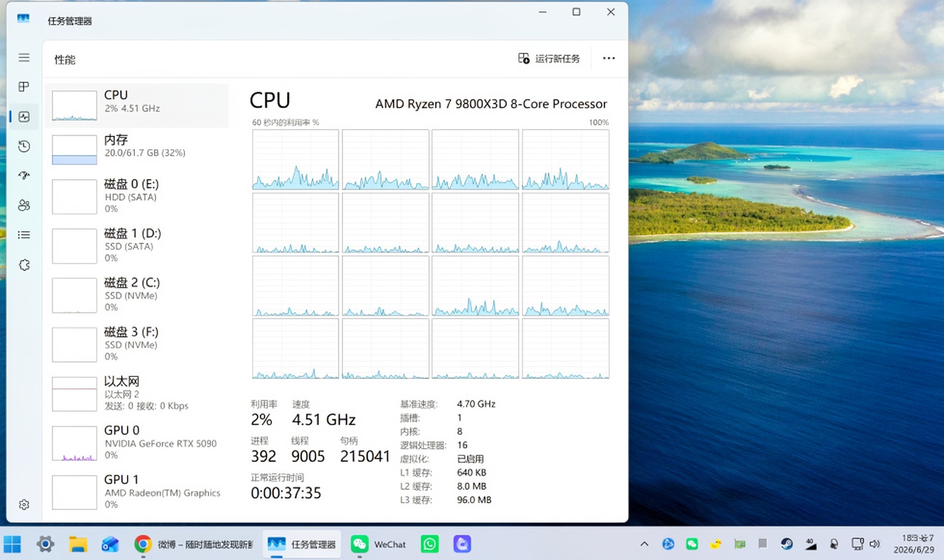Select the 内存 performance entry
The width and height of the screenshot is (944, 560).
136,149
